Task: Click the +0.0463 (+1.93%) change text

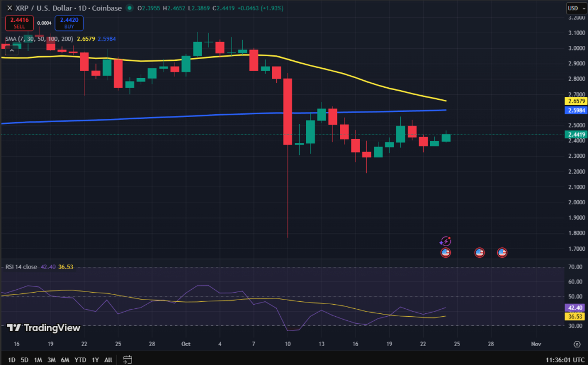Action: (x=260, y=8)
